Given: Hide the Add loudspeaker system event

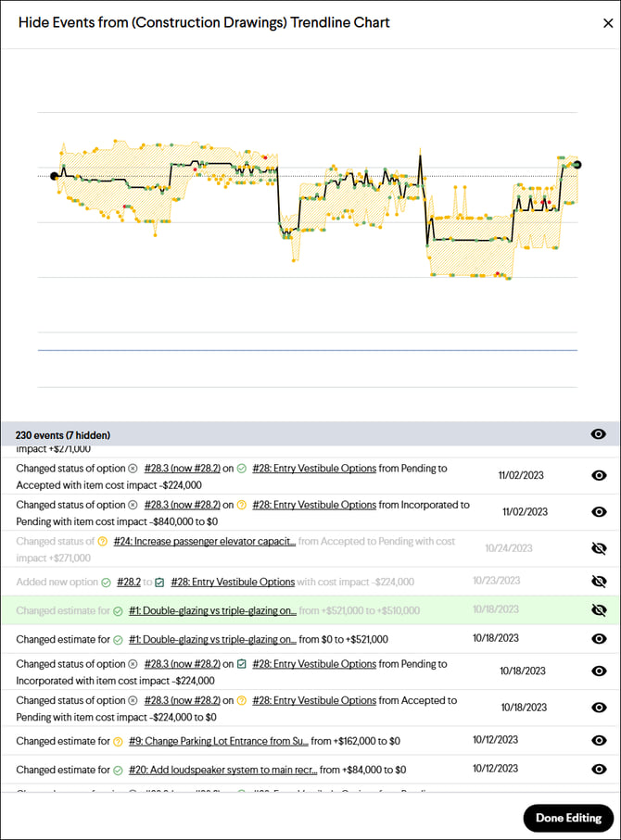Looking at the screenshot, I should pyautogui.click(x=599, y=770).
